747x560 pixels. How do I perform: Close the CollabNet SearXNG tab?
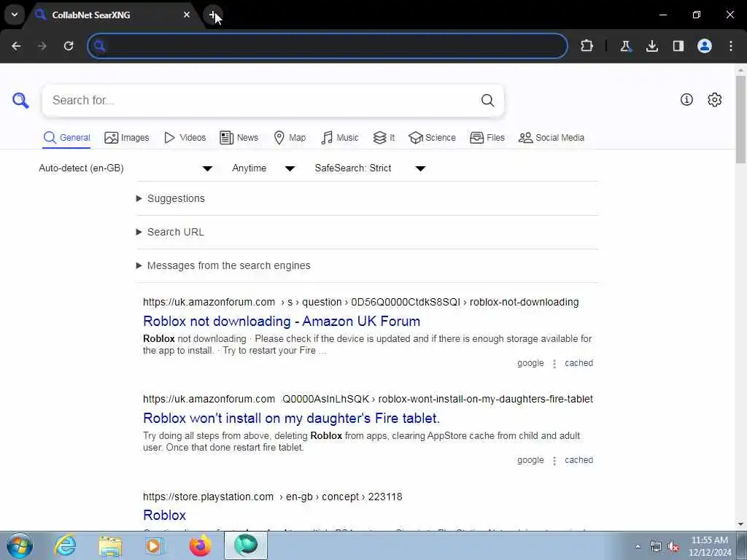[187, 15]
